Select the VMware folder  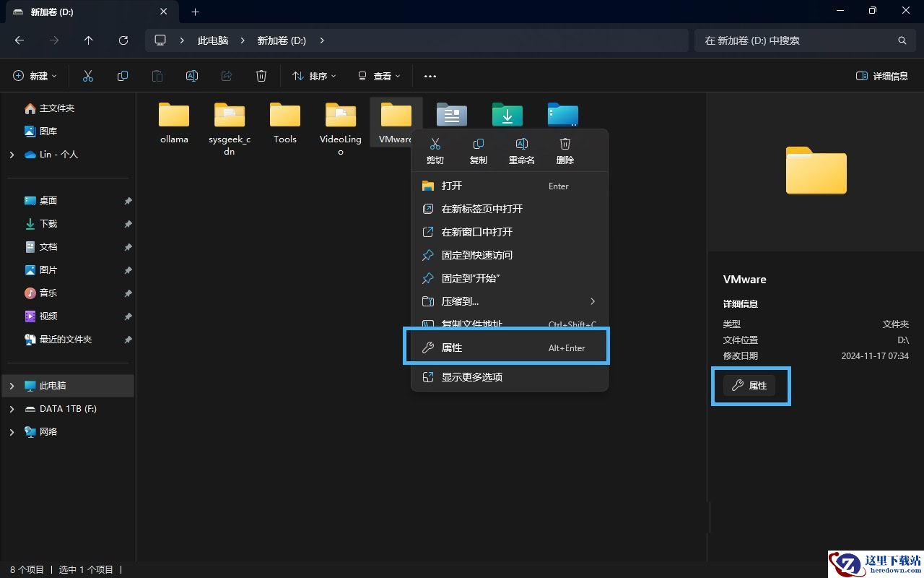(x=396, y=124)
